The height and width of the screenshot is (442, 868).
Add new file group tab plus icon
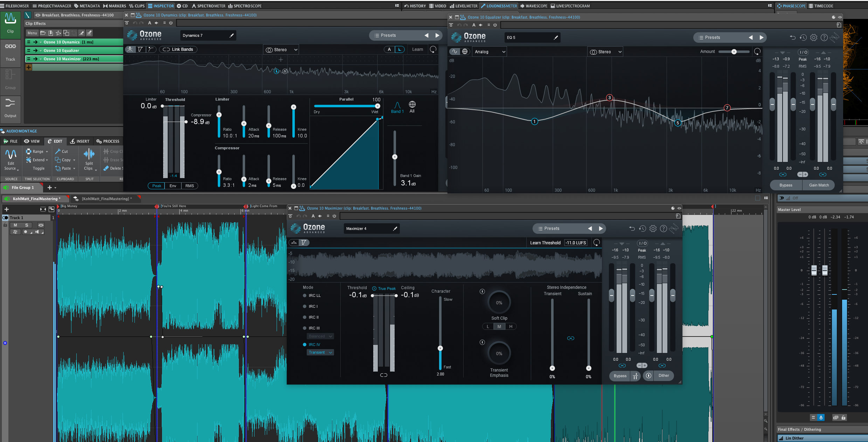[50, 188]
